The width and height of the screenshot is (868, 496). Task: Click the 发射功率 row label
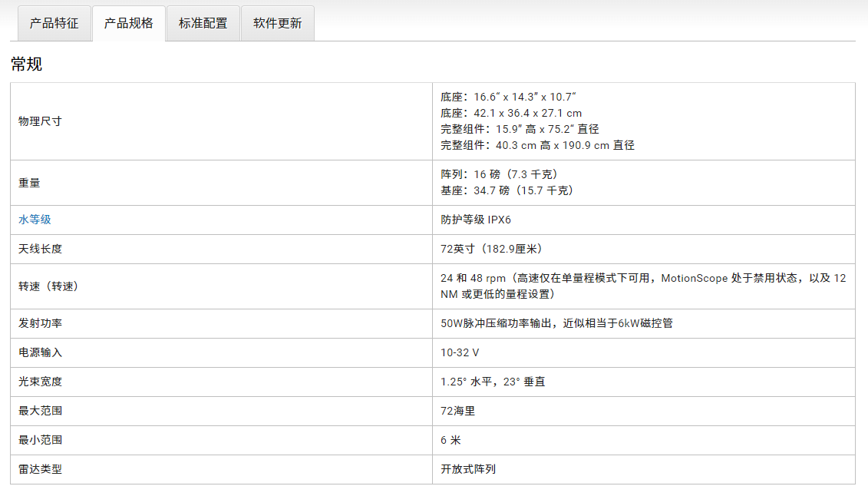40,323
